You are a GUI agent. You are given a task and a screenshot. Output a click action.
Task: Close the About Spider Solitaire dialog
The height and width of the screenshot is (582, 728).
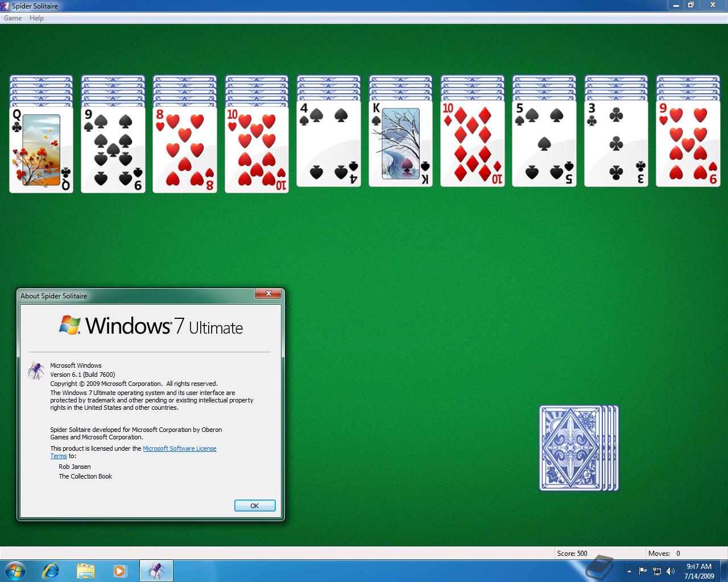click(268, 293)
